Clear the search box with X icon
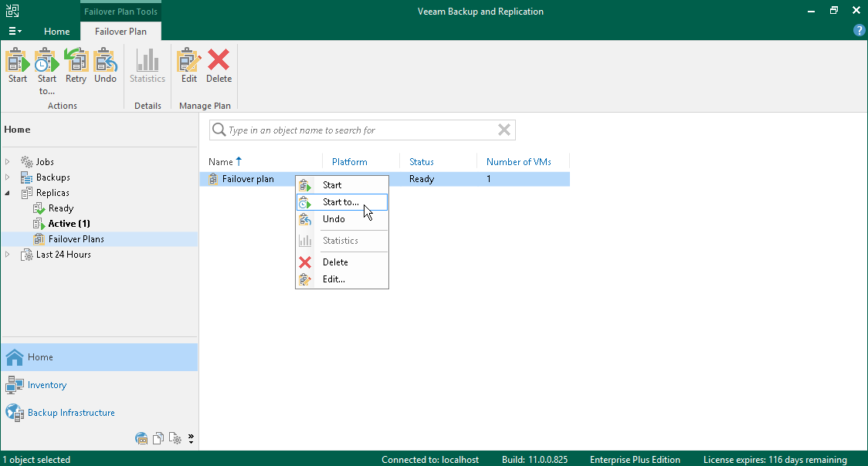The height and width of the screenshot is (466, 868). point(504,130)
